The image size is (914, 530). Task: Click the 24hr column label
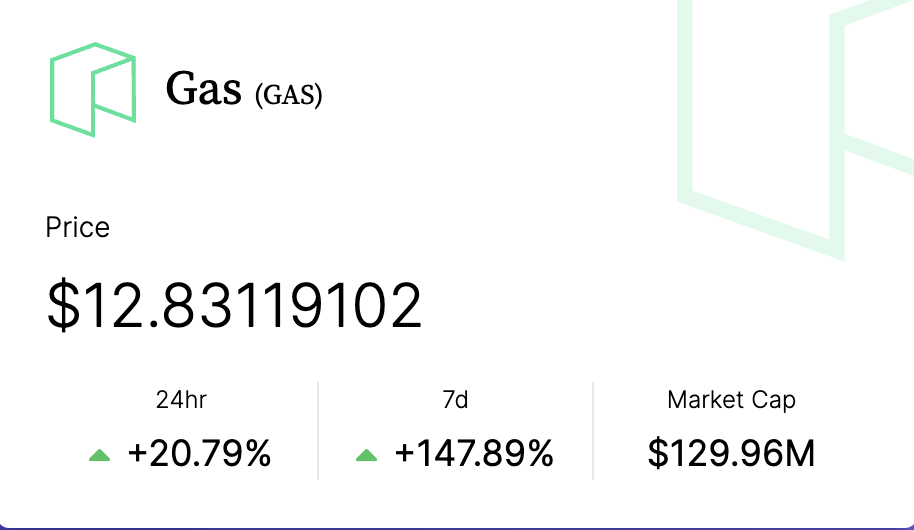click(x=181, y=400)
